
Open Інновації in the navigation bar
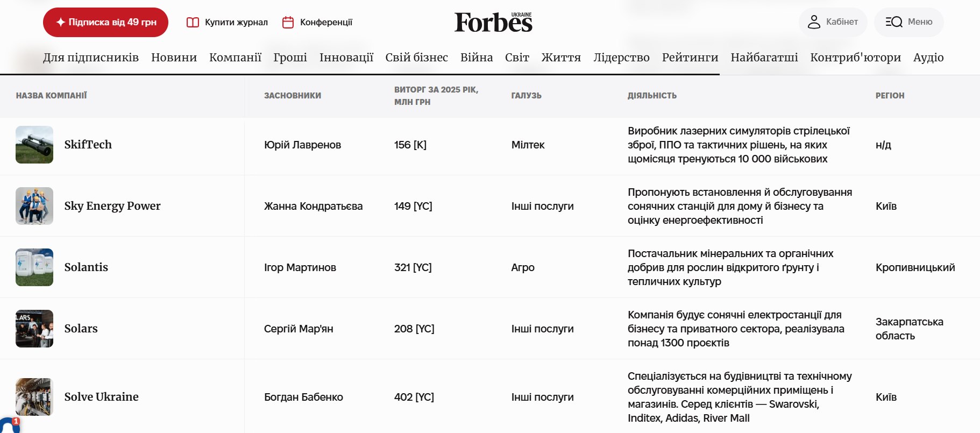point(346,58)
